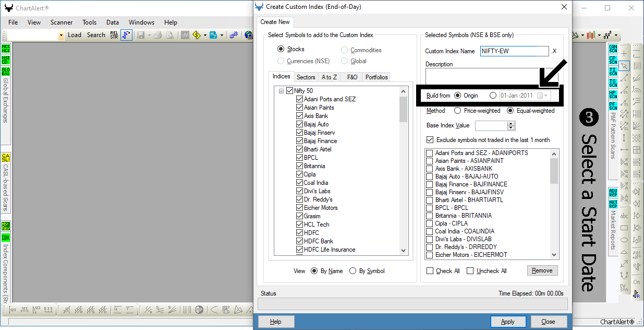This screenshot has height=330, width=644.
Task: Click the blue My toolbar icon
Action: 213,35
